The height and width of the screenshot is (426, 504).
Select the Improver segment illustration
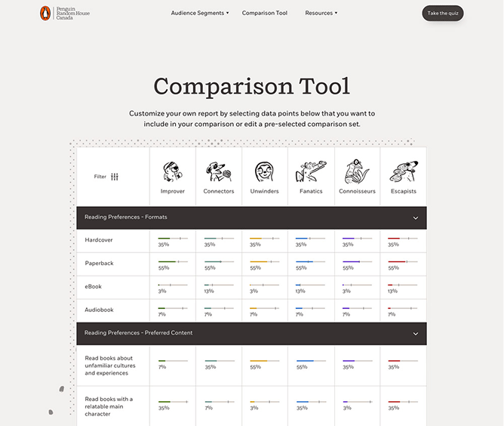pos(173,172)
